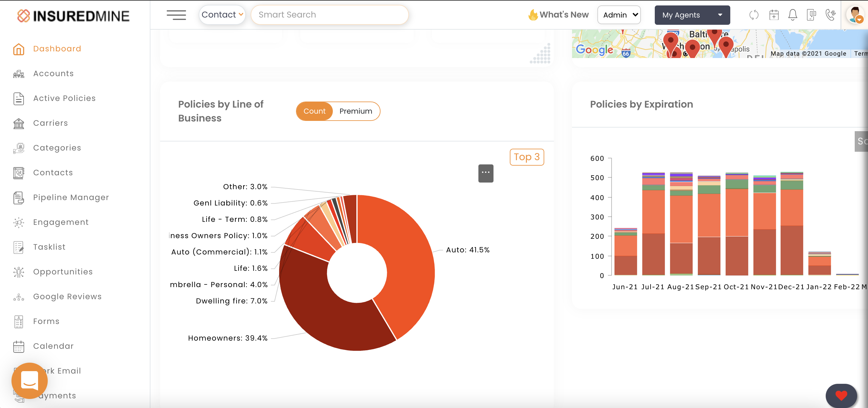Open the chat support bubble
This screenshot has width=868, height=408.
coord(30,381)
